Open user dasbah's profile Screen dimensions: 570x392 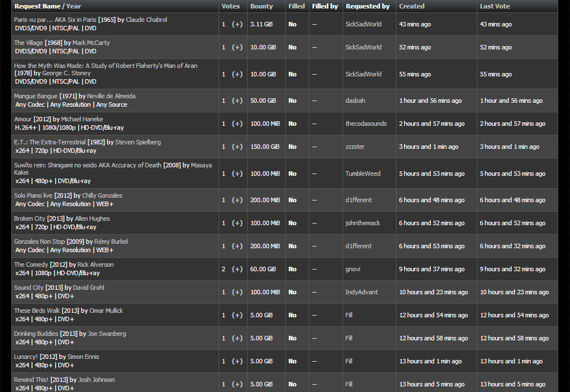[355, 101]
